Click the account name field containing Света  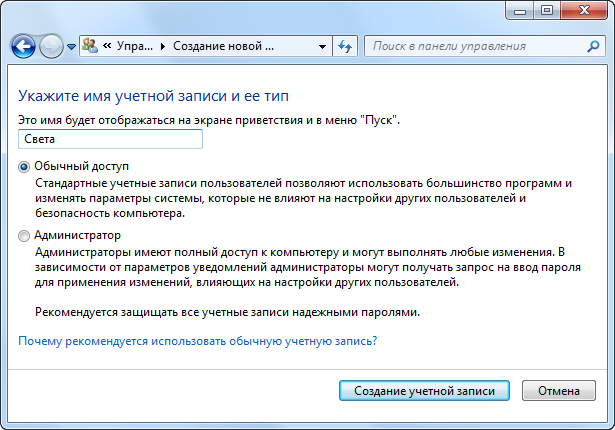(x=110, y=139)
